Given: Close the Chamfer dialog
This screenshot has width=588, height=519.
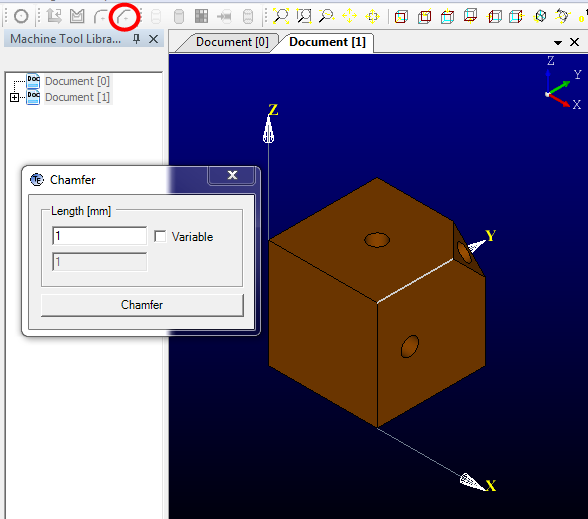Looking at the screenshot, I should pos(232,175).
